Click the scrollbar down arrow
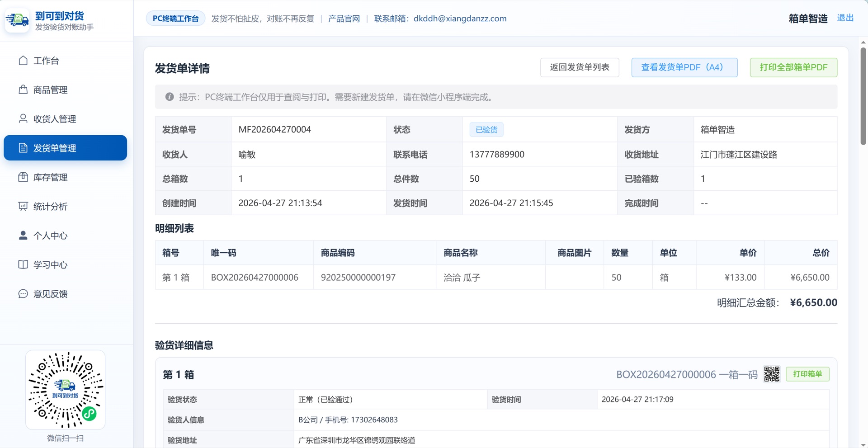Image resolution: width=868 pixels, height=448 pixels. [x=863, y=445]
